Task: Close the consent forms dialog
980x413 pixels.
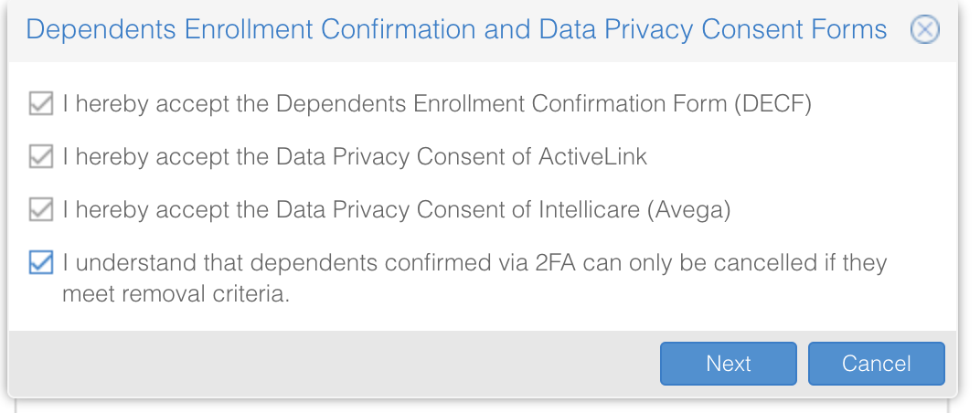Action: tap(925, 30)
